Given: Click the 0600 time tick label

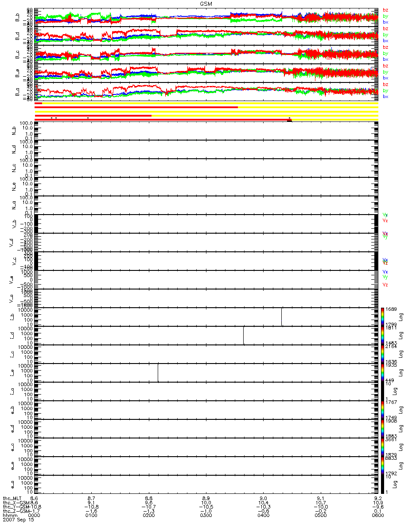Looking at the screenshot, I should coord(377,516).
